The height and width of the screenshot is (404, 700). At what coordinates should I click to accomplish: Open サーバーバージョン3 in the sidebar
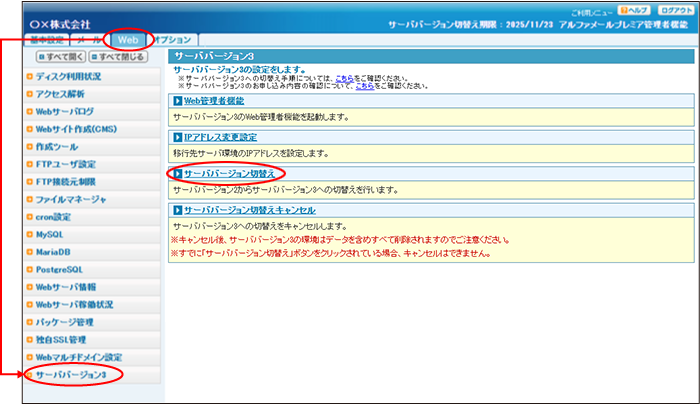coord(70,374)
